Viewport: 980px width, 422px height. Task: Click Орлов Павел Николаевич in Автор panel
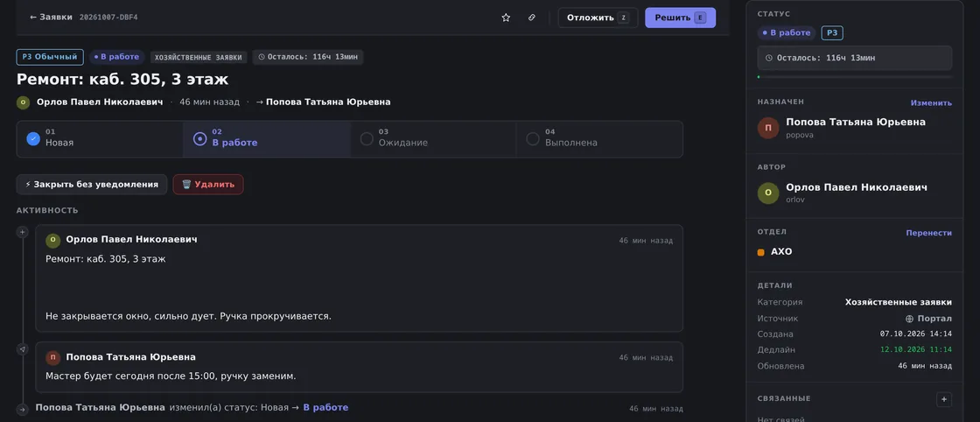click(857, 187)
